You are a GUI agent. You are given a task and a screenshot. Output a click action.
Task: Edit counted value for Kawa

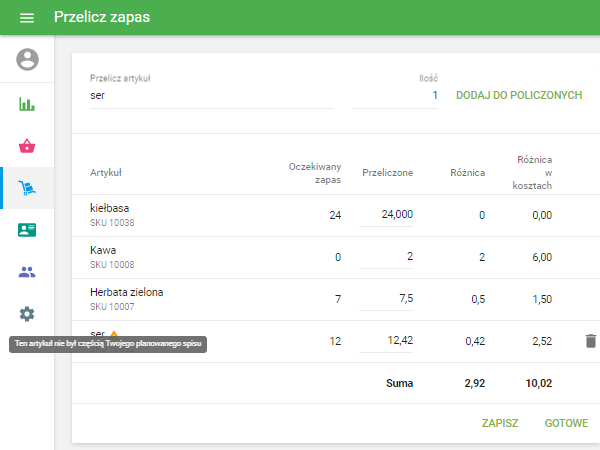coord(387,257)
